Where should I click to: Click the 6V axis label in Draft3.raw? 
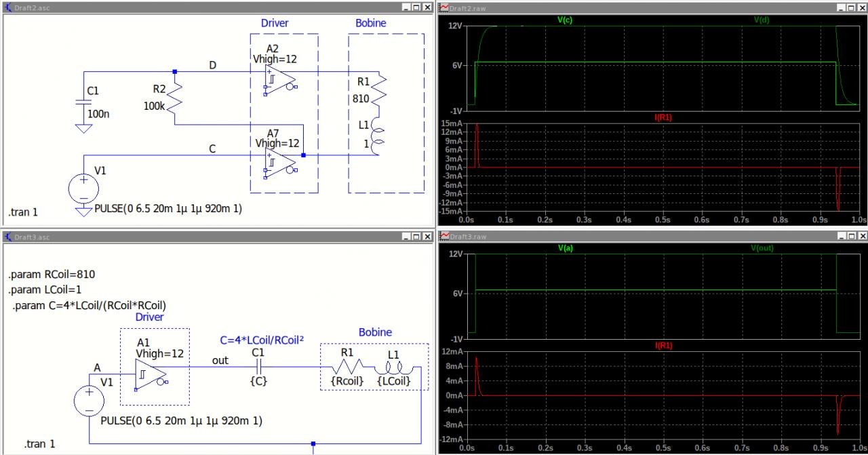coord(456,294)
